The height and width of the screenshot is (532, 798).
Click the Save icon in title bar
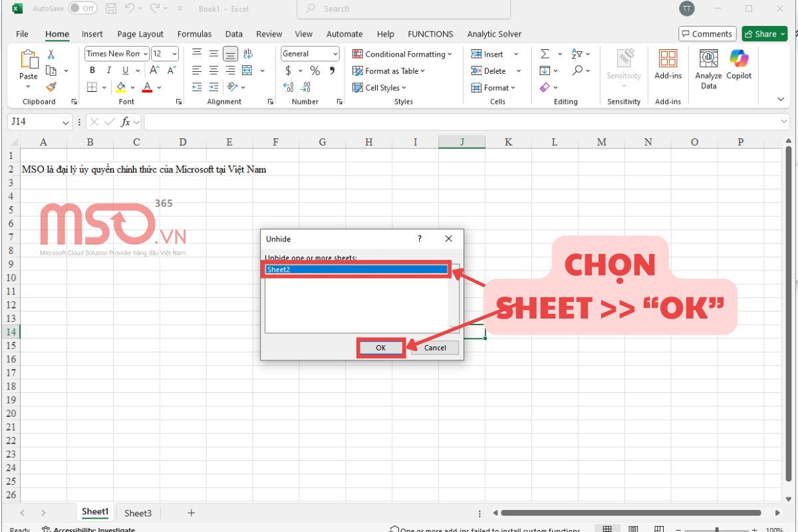click(111, 9)
